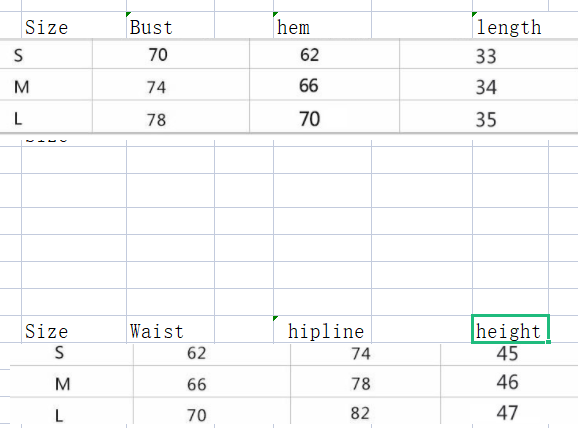Screen dimensions: 578x428
Task: Click the green error indicator on Bust cell
Action: (x=128, y=14)
